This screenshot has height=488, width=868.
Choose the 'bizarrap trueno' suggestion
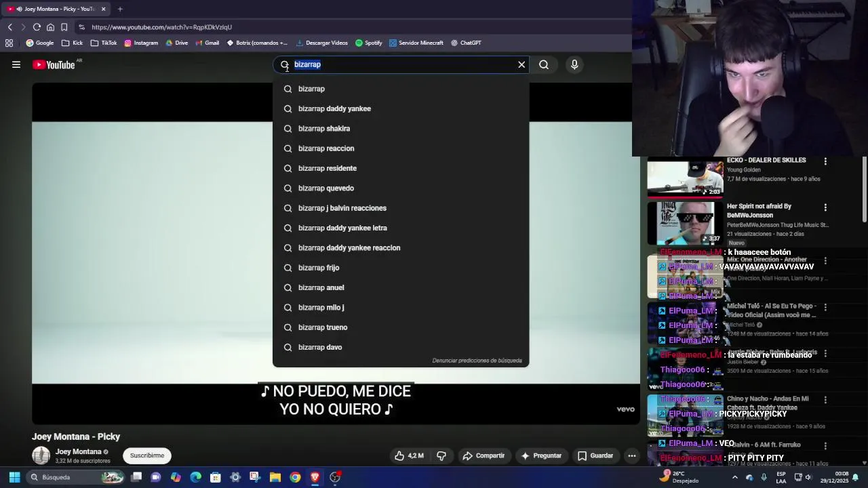click(x=401, y=327)
